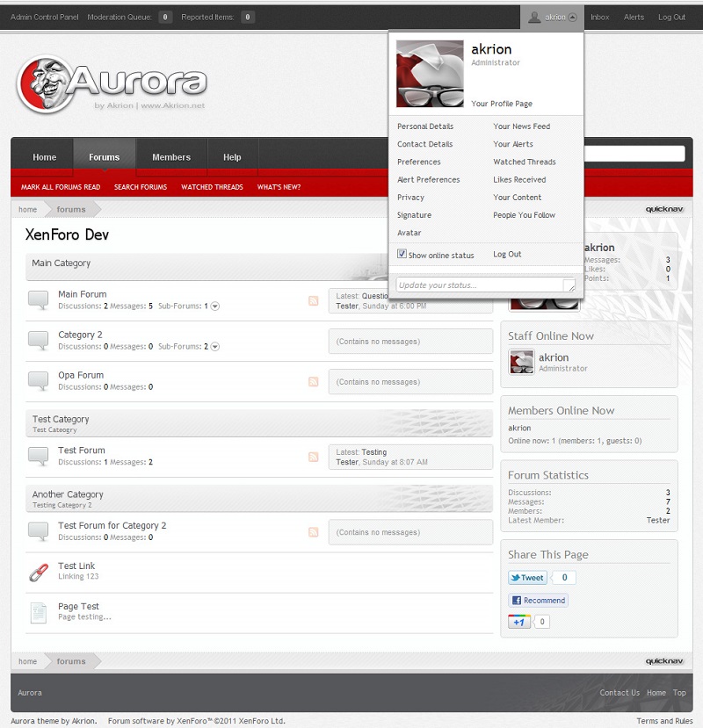Go to the Home tab
Image resolution: width=703 pixels, height=728 pixels.
pyautogui.click(x=44, y=157)
